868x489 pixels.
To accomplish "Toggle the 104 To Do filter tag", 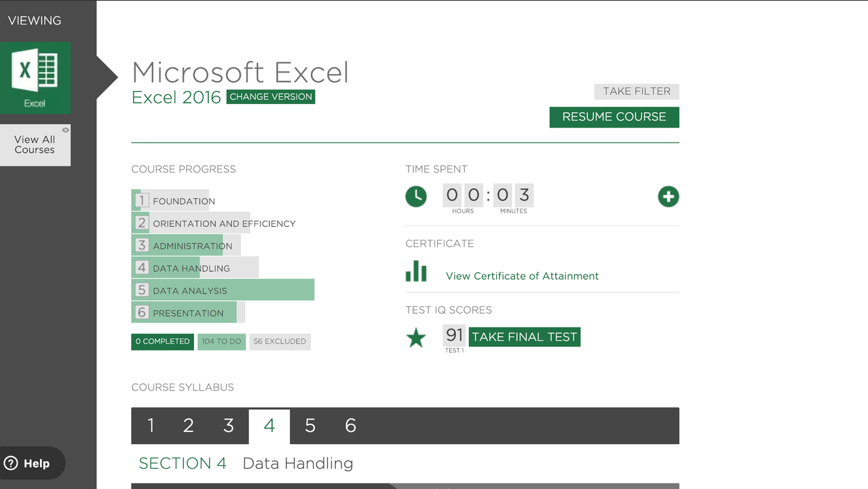I will [x=221, y=342].
